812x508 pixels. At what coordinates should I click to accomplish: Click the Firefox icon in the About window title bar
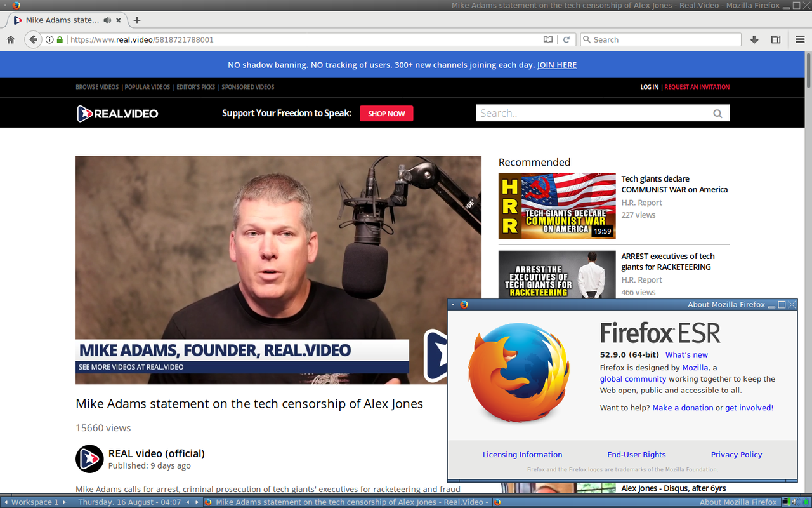click(x=464, y=305)
